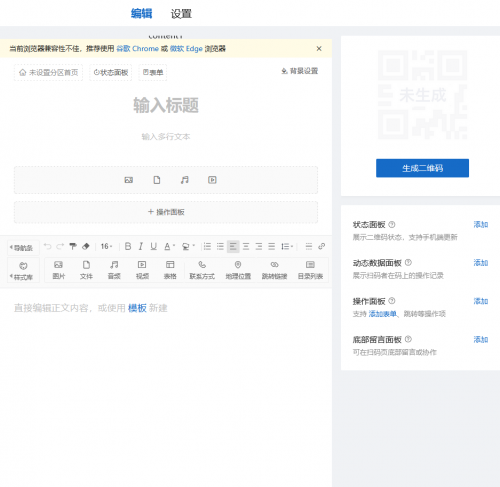The image size is (500, 487).
Task: Open the highlight color dropdown
Action: (188, 246)
